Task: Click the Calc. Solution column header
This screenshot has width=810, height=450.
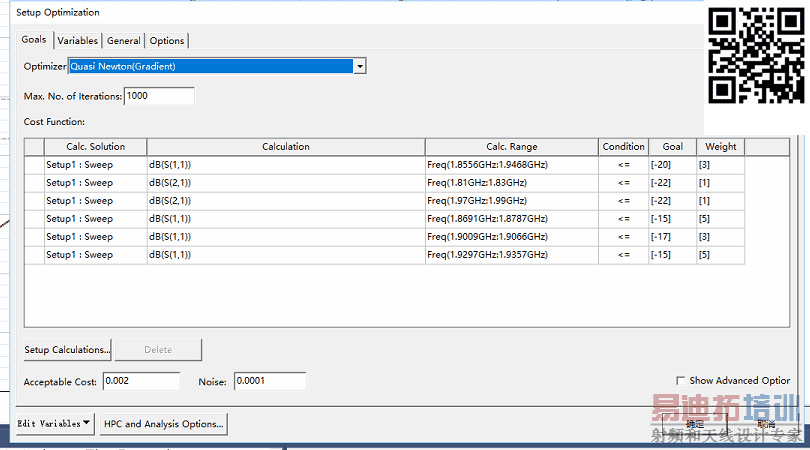Action: 96,147
